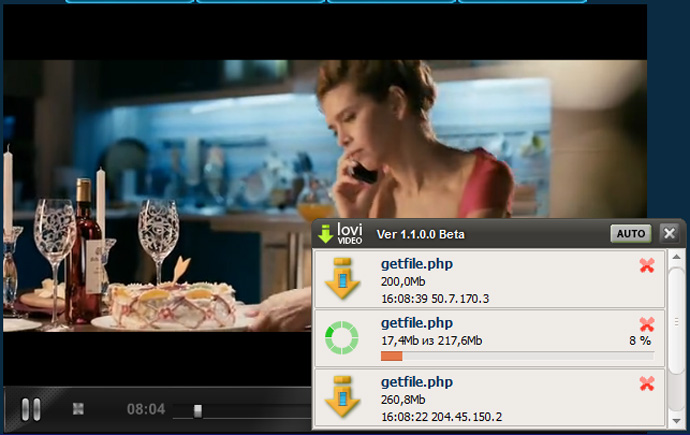
Task: Click the video seek slider handle
Action: (x=198, y=411)
